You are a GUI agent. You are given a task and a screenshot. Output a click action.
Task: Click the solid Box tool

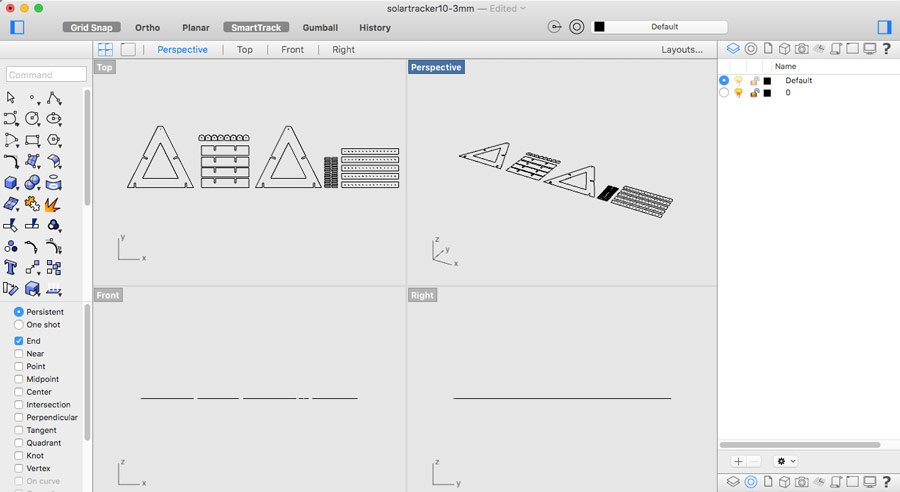click(11, 183)
